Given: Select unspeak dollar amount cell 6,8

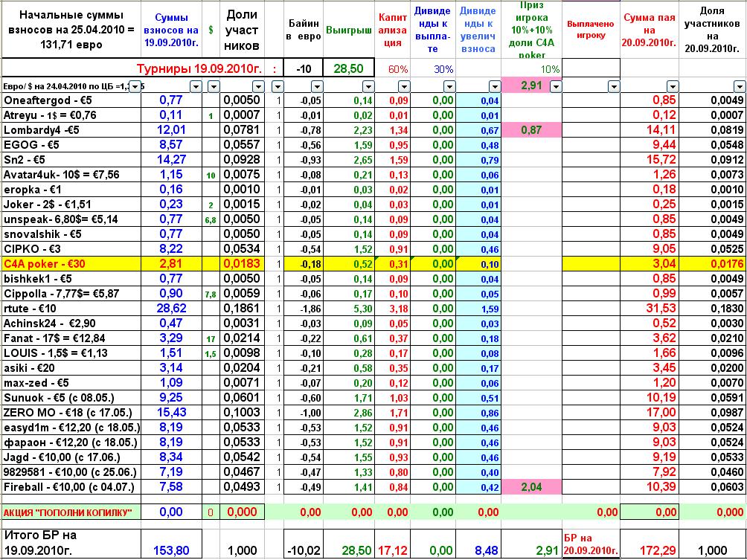Looking at the screenshot, I should tap(211, 219).
